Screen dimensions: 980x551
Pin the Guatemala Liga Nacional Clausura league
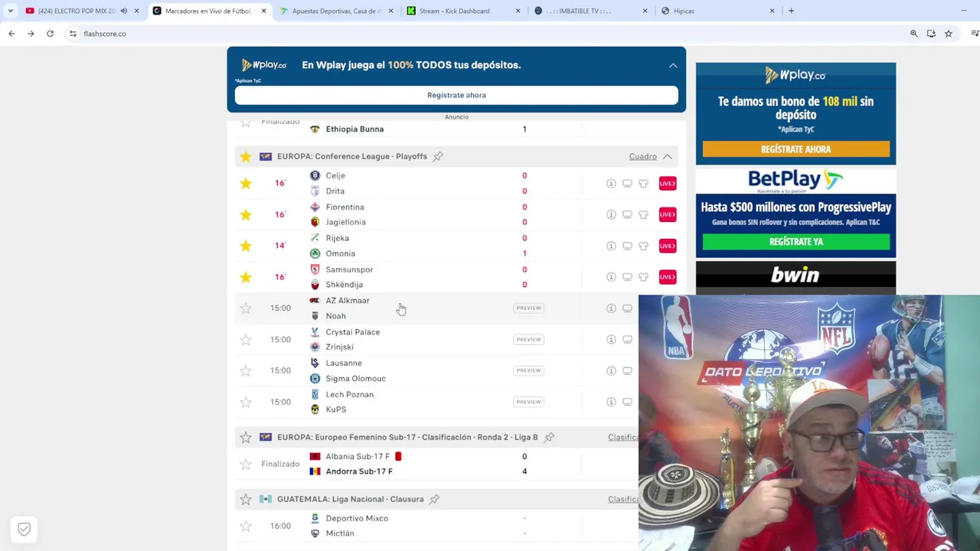point(434,500)
